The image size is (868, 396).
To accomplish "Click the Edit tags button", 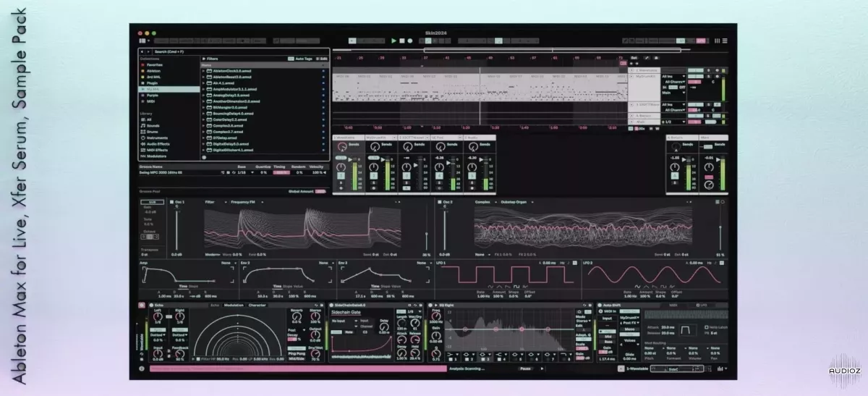I will (x=322, y=58).
